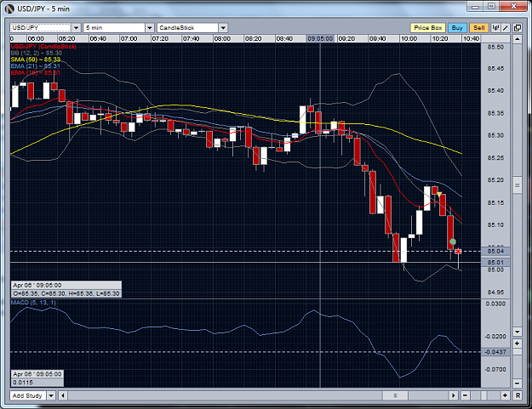
Task: Click the MACD (5, 13, 1) label
Action: (x=33, y=302)
